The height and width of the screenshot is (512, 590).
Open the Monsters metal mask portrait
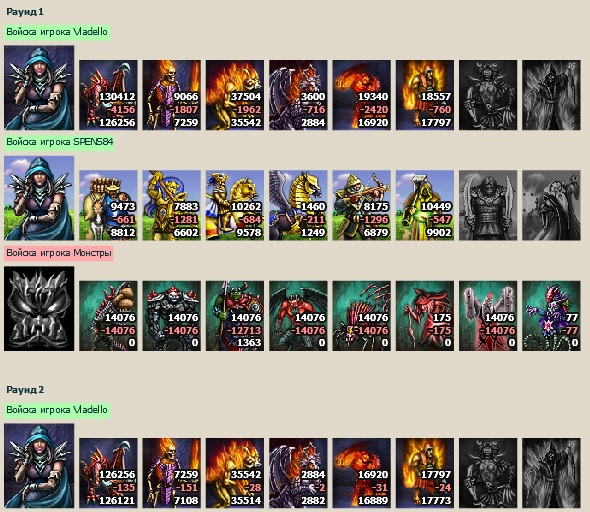[x=39, y=309]
